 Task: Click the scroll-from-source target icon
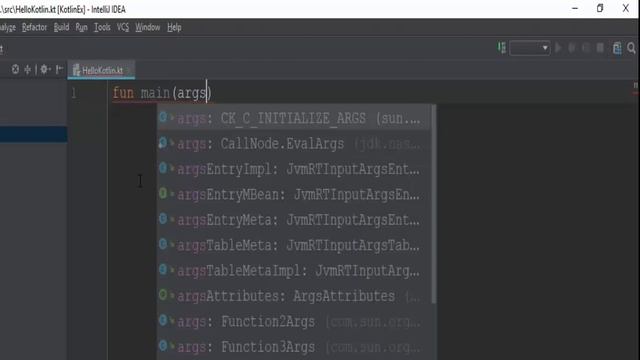click(x=15, y=69)
